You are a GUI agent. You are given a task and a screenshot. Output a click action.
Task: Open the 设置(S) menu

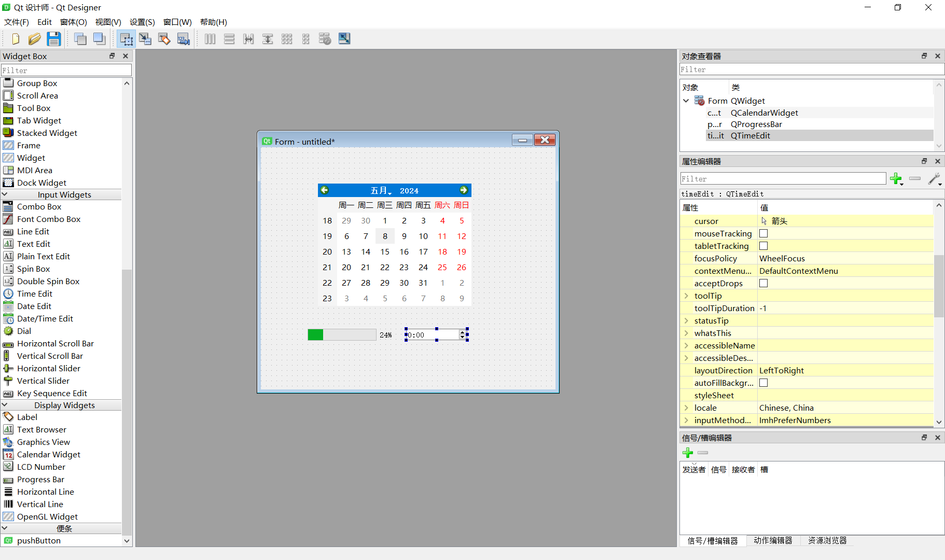click(x=142, y=22)
